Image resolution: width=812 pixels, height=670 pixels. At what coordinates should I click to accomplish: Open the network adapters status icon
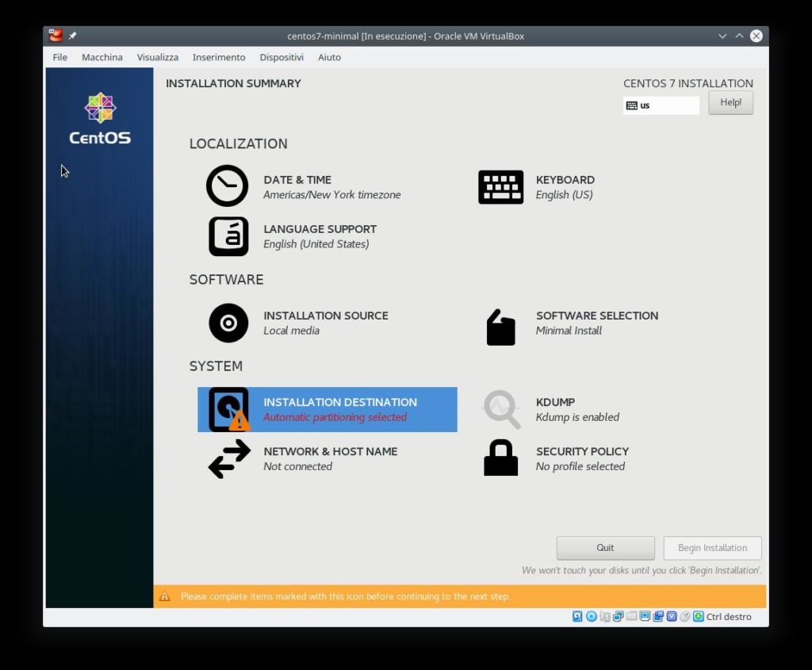[618, 616]
